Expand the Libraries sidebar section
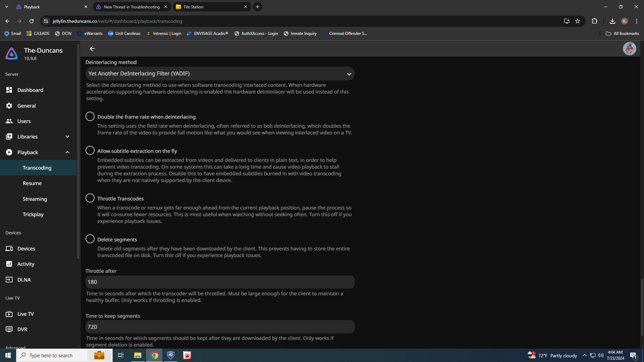 click(x=67, y=137)
